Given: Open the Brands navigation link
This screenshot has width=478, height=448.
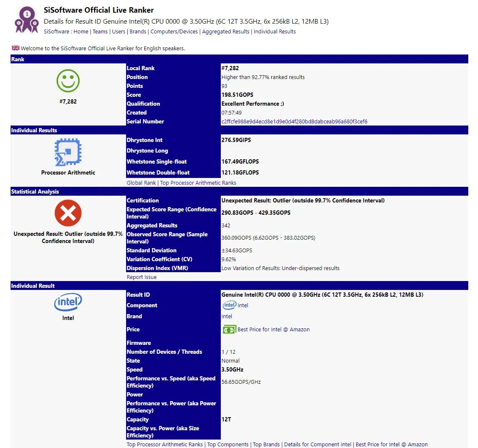Looking at the screenshot, I should (138, 31).
